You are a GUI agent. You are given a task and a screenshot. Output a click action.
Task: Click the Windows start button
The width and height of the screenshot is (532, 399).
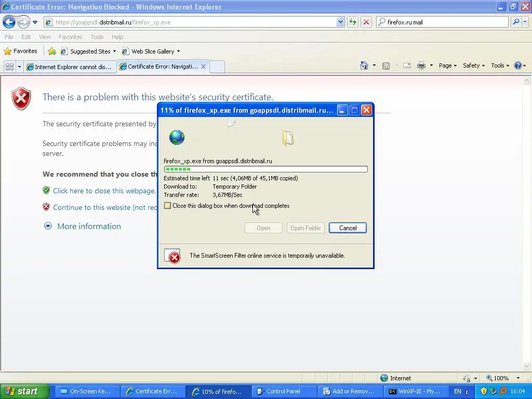24,391
